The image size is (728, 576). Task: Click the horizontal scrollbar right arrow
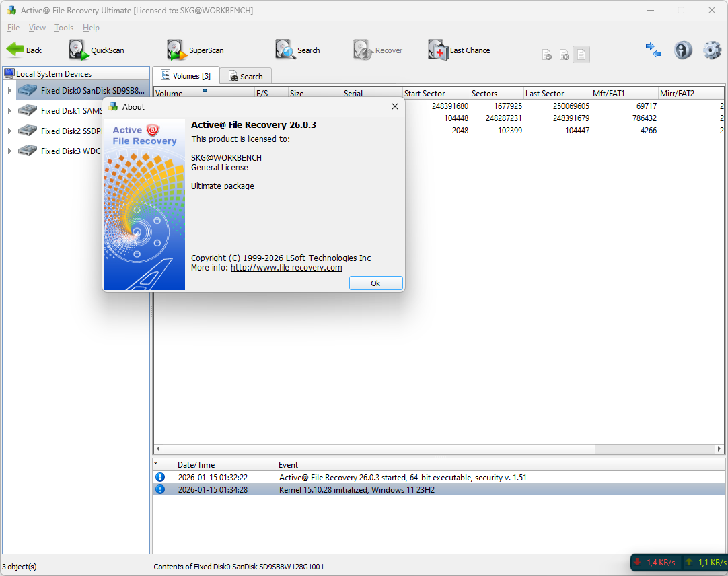point(719,449)
